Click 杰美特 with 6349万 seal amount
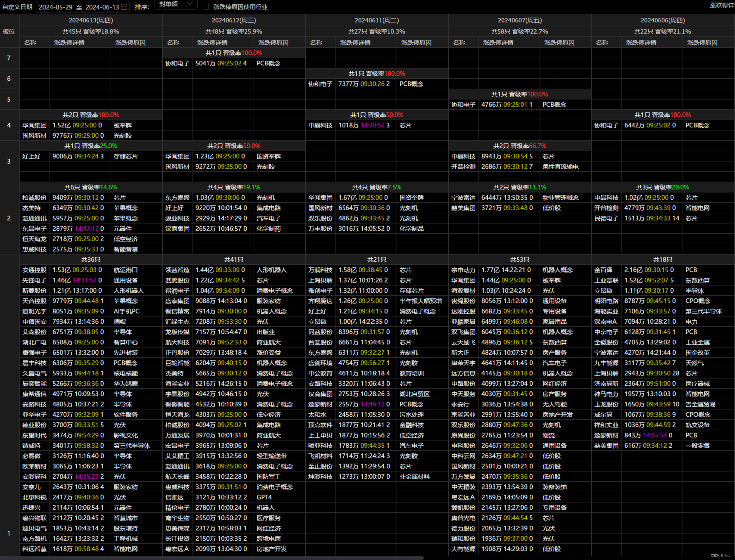The width and height of the screenshot is (735, 560). coord(31,208)
